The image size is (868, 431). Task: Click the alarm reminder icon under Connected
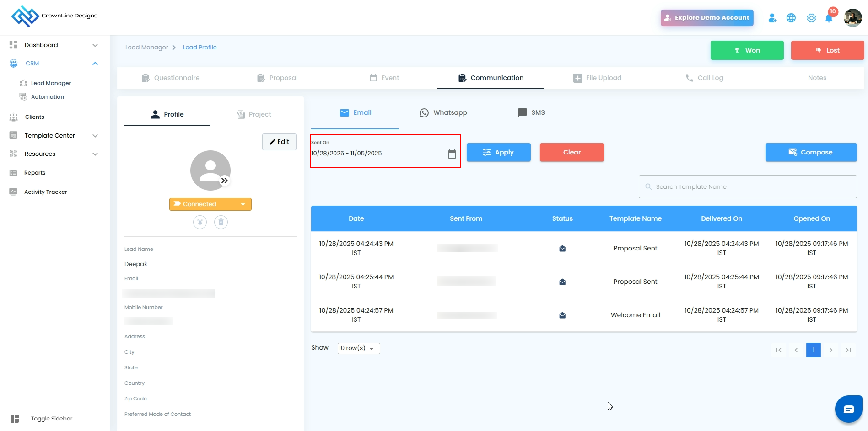pos(200,222)
